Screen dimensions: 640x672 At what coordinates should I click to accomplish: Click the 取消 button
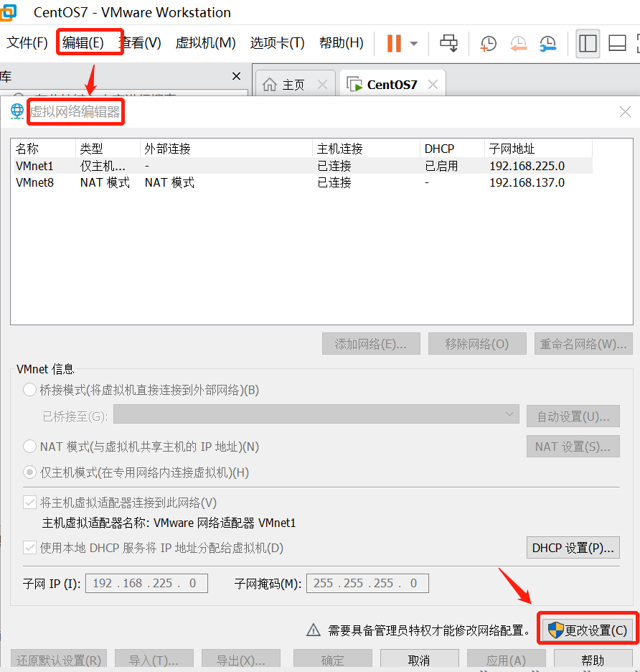420,660
